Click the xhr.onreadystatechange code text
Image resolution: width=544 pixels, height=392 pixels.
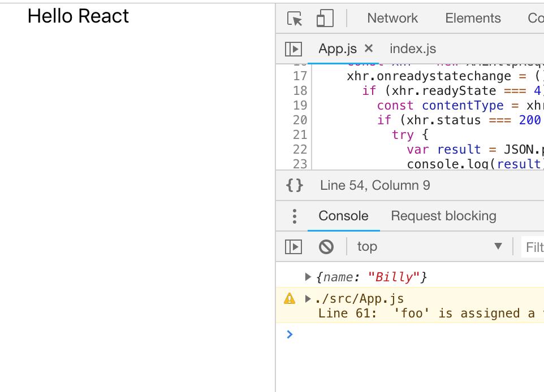pyautogui.click(x=429, y=76)
